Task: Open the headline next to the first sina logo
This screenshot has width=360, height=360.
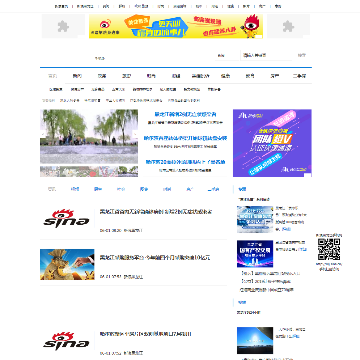Action: pyautogui.click(x=156, y=212)
